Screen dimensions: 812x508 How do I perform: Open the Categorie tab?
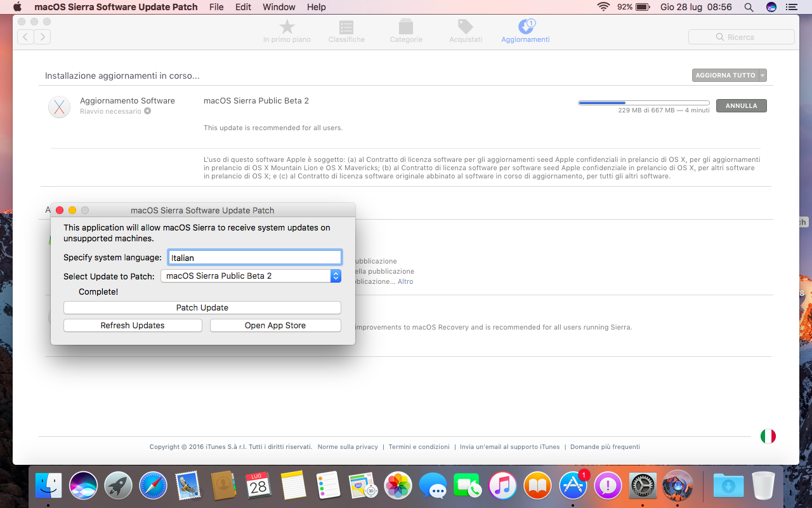[x=406, y=31]
